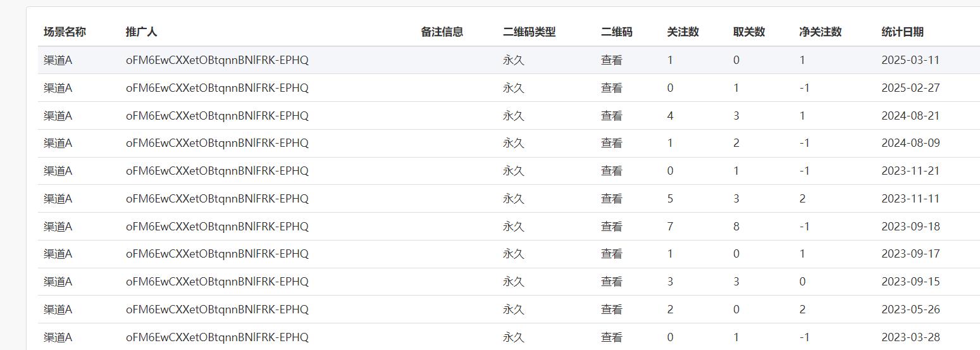Screen dimensions: 980x350
Task: Select 查看 link for 2023-09-15 row
Action: (x=611, y=282)
